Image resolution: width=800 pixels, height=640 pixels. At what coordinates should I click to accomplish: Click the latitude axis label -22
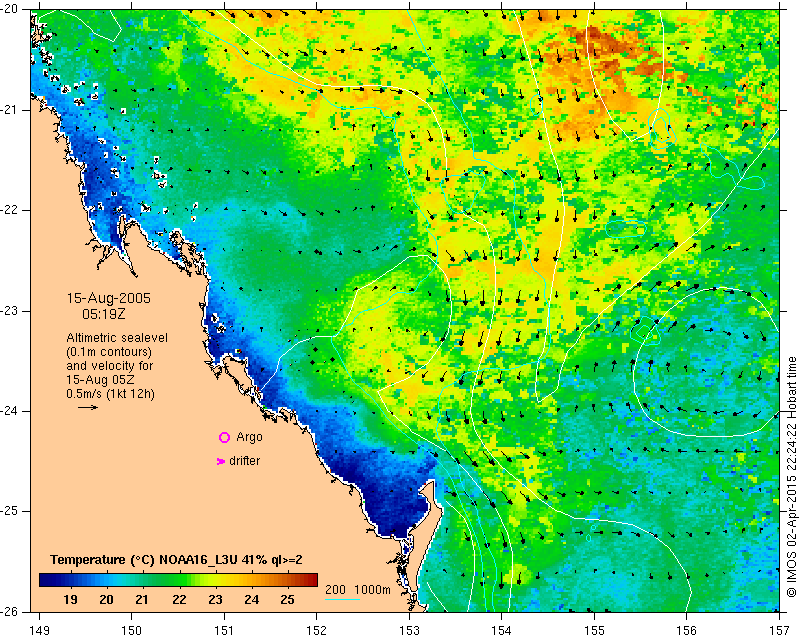pyautogui.click(x=10, y=210)
